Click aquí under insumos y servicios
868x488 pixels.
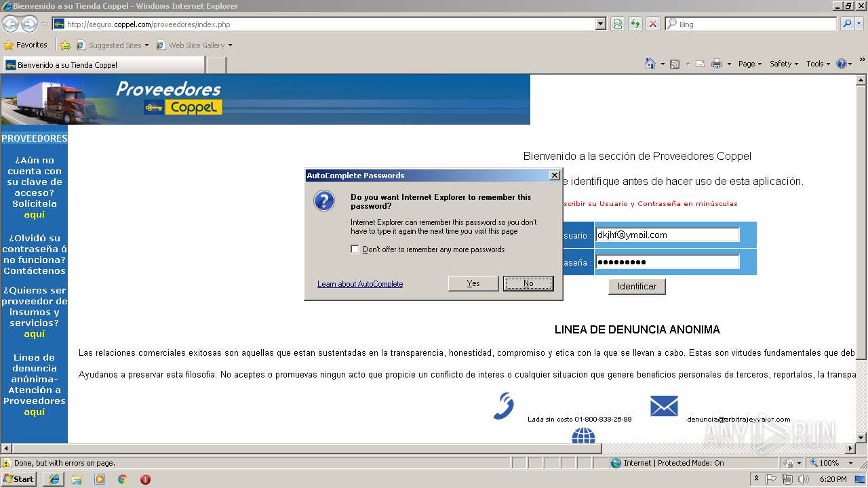pyautogui.click(x=34, y=333)
